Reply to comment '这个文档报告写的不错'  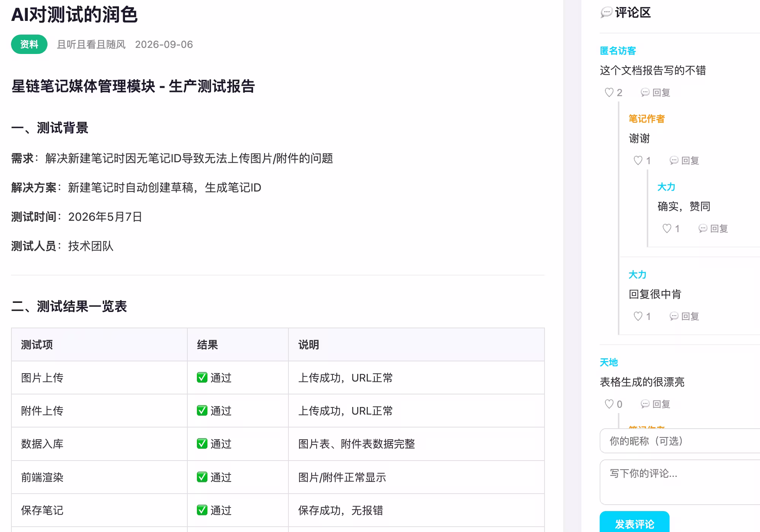click(x=655, y=92)
